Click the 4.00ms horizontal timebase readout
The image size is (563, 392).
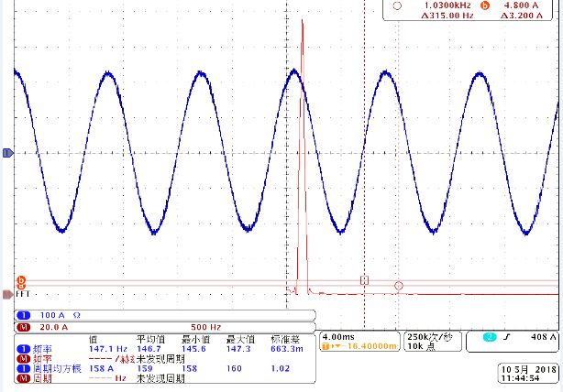pos(338,336)
